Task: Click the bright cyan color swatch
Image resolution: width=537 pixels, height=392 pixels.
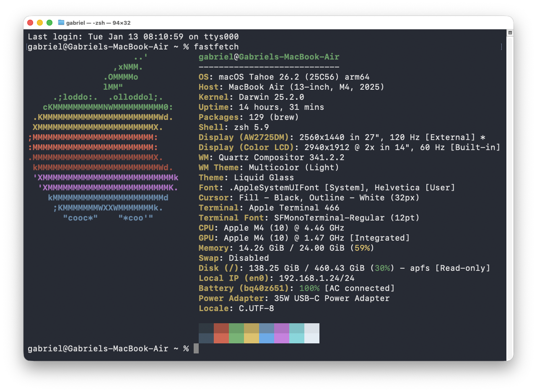Action: click(297, 338)
